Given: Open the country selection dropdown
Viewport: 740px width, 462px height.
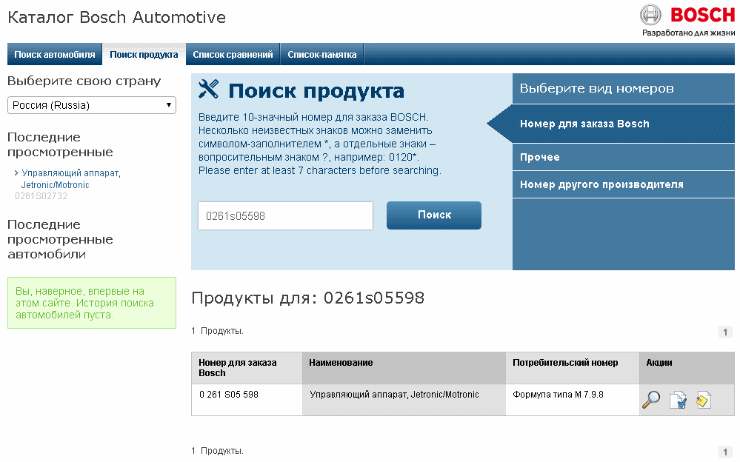Looking at the screenshot, I should click(x=92, y=105).
